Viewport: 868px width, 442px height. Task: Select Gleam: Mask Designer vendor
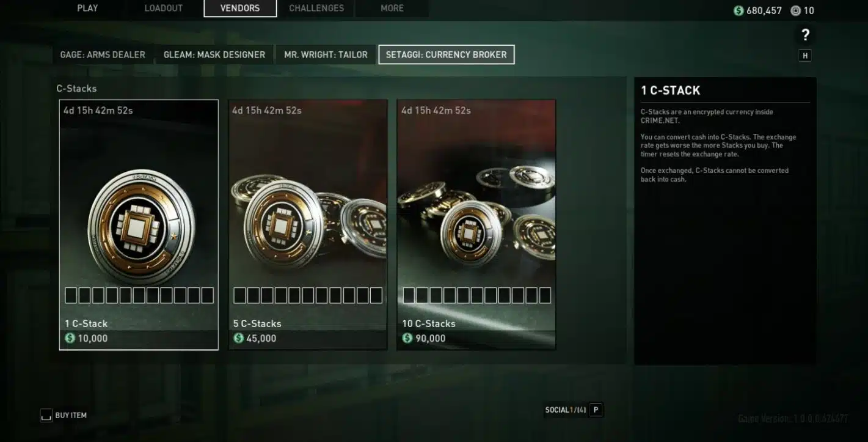pos(214,54)
